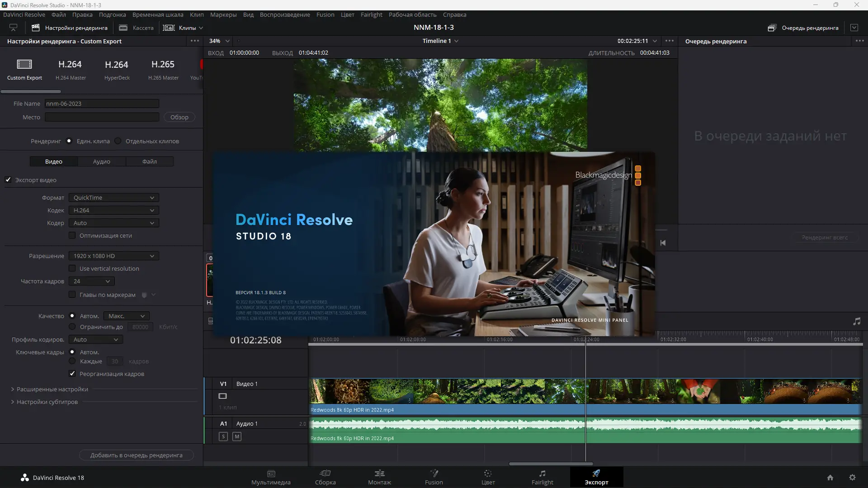Click the Очередь рендеринга icon top right
The image size is (868, 488).
(x=772, y=28)
